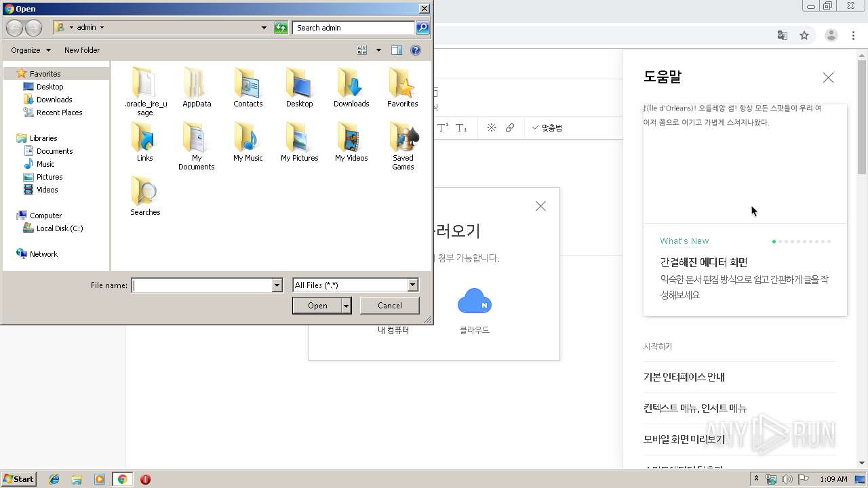Select Pictures library
Viewport: 868px width, 488px height.
[50, 177]
